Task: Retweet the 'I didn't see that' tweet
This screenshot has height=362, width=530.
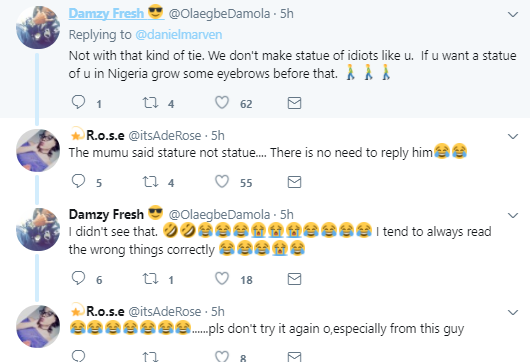Action: (x=150, y=279)
